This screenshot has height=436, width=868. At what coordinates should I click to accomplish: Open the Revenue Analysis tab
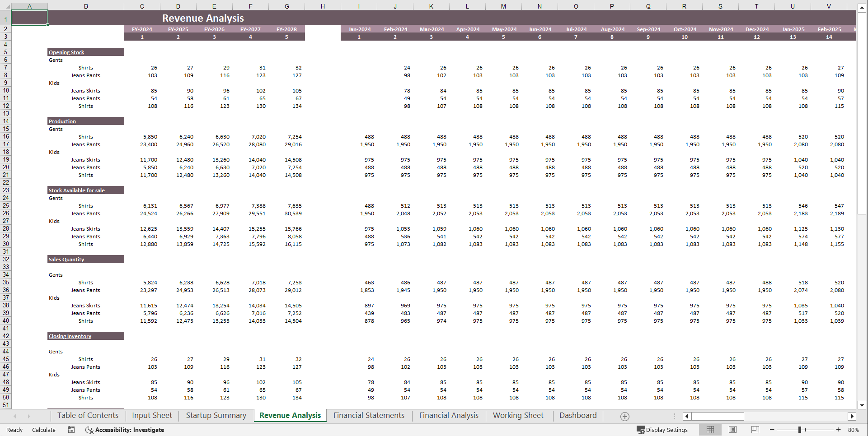coord(290,415)
